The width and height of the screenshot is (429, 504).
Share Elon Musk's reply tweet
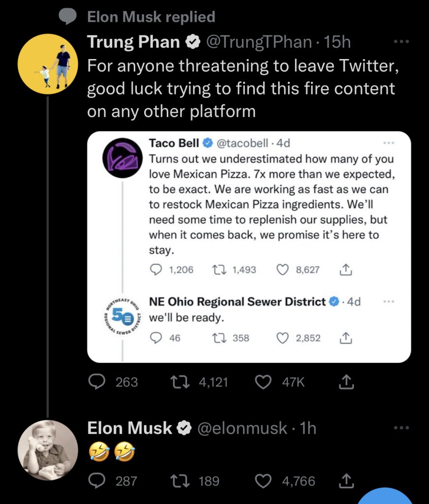coord(347,481)
